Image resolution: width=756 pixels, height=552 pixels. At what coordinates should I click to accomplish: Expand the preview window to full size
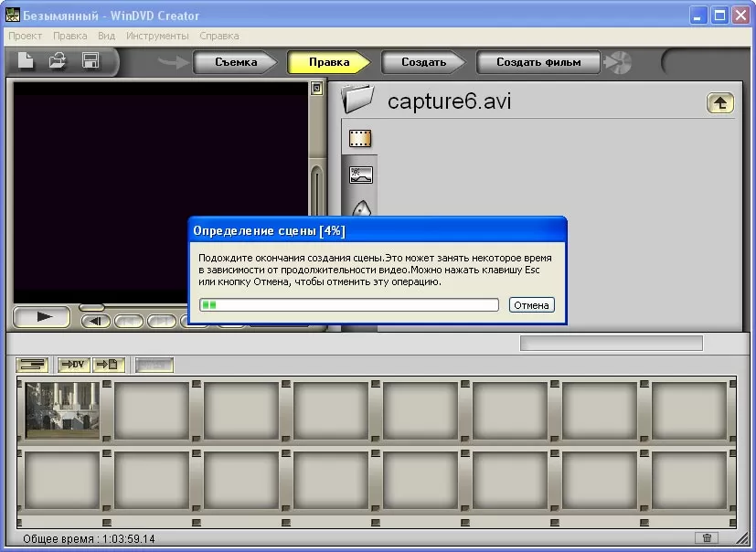316,89
